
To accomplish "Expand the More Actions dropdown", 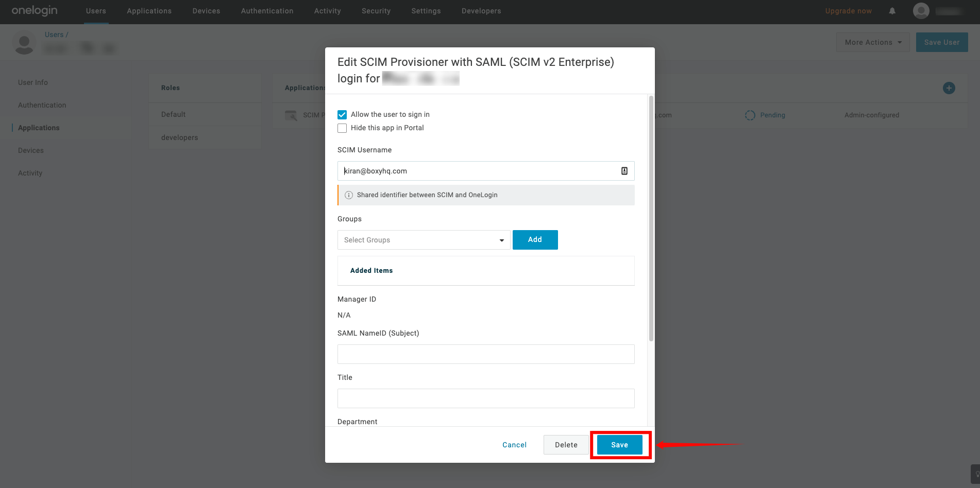I will [x=873, y=42].
